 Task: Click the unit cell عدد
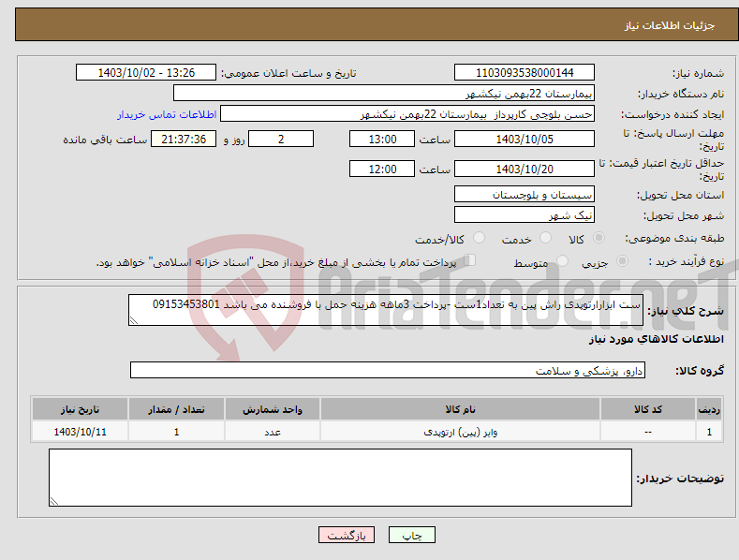pyautogui.click(x=273, y=432)
